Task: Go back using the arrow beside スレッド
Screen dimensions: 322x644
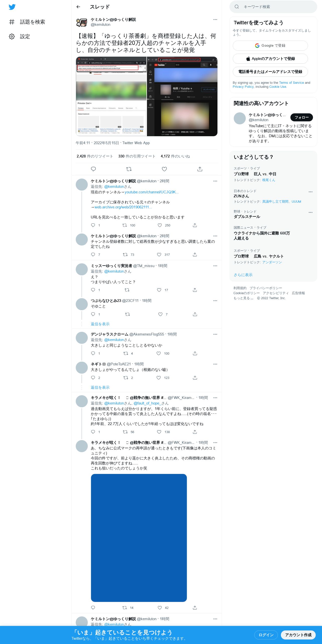Action: tap(78, 7)
